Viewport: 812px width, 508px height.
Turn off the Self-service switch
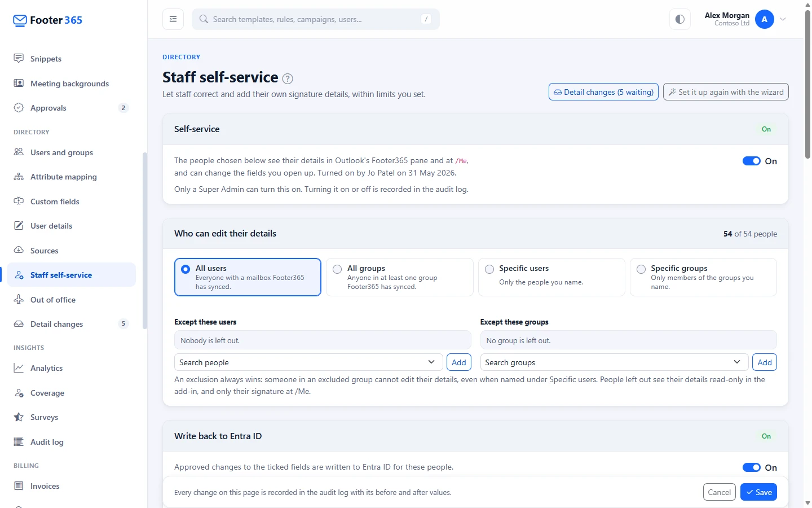[751, 161]
